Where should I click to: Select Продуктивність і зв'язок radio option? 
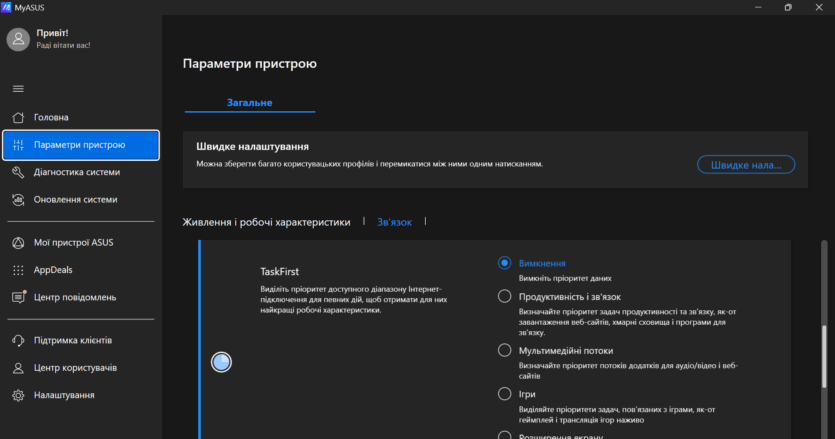point(505,296)
